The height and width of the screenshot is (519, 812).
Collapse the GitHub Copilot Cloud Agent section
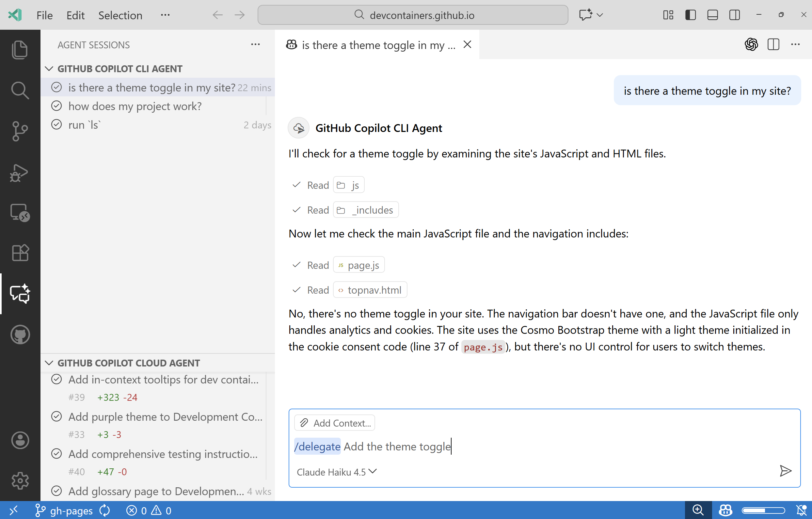click(x=49, y=363)
